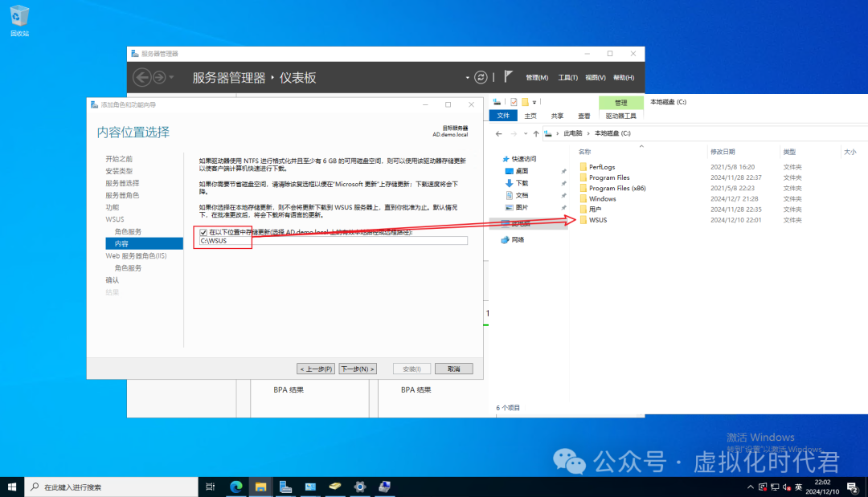Image resolution: width=868 pixels, height=497 pixels.
Task: Go to 功能 wizard step
Action: click(113, 207)
